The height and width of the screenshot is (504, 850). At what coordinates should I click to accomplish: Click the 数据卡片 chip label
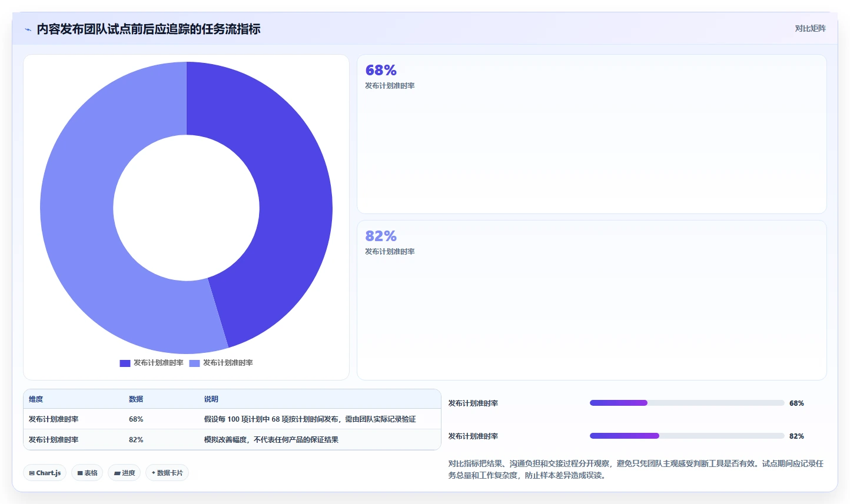tap(170, 473)
